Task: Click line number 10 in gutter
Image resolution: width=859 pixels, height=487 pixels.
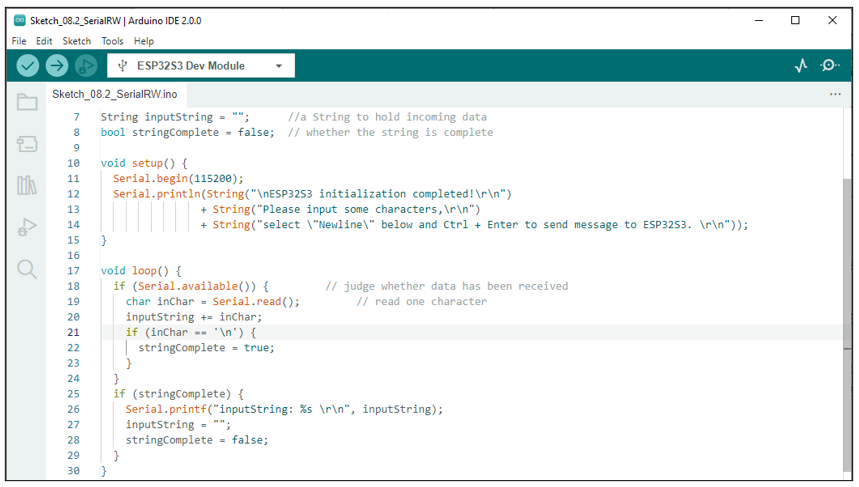Action: pos(73,163)
